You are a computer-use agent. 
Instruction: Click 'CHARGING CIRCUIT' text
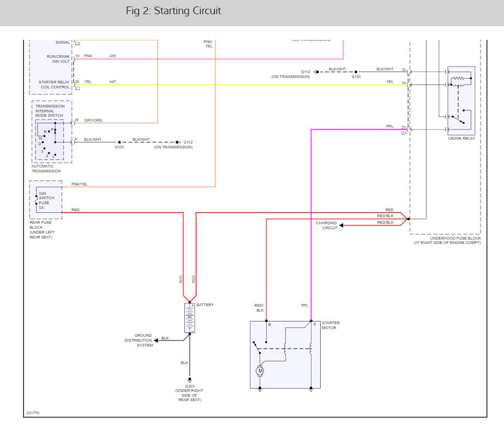pos(327,225)
